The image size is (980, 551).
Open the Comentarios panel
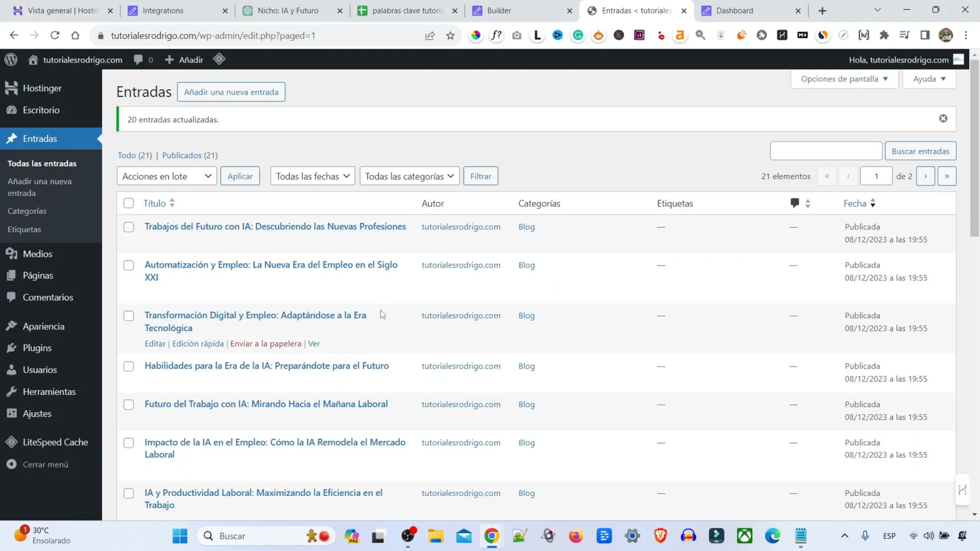pos(47,297)
